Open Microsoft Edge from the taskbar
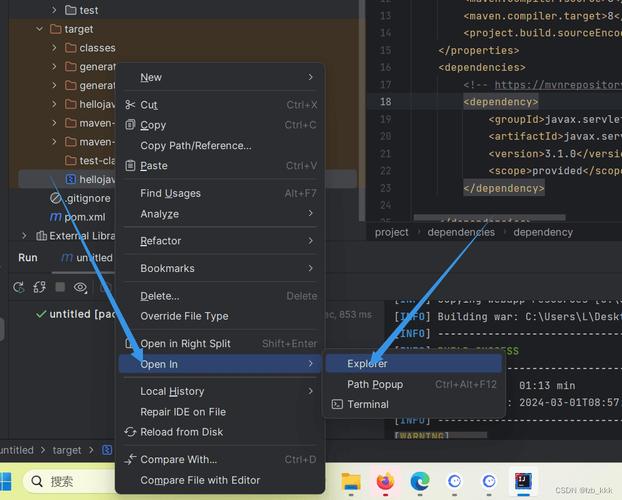 (420, 482)
